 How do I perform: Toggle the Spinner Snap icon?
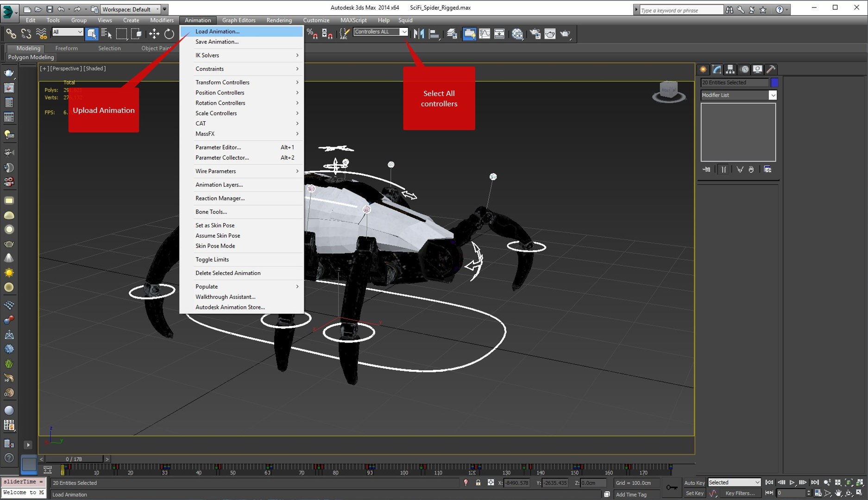point(327,33)
